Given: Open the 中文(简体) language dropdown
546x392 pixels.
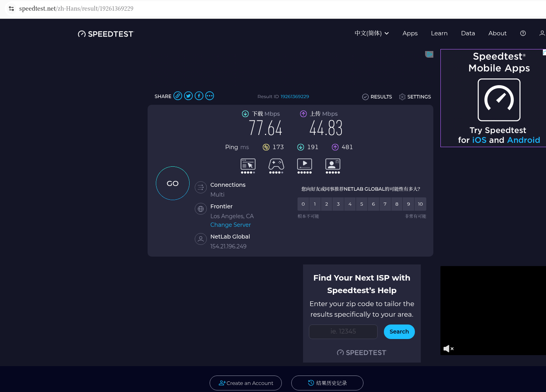Looking at the screenshot, I should (x=372, y=33).
